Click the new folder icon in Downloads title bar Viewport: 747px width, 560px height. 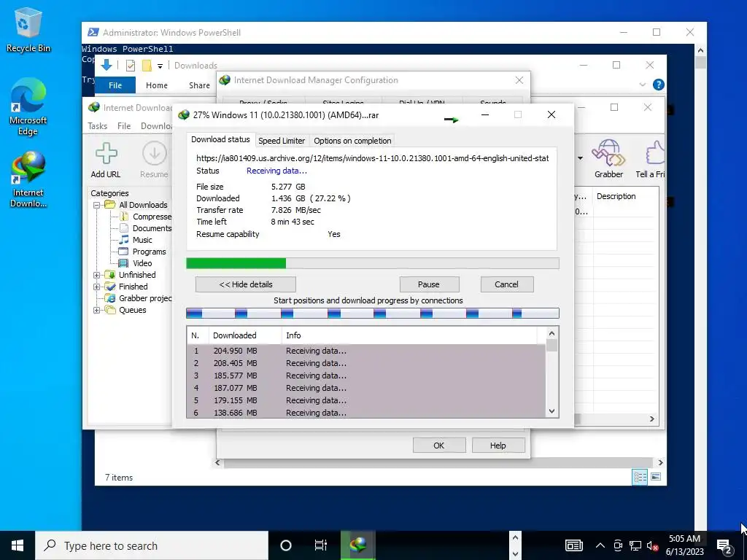(x=147, y=66)
